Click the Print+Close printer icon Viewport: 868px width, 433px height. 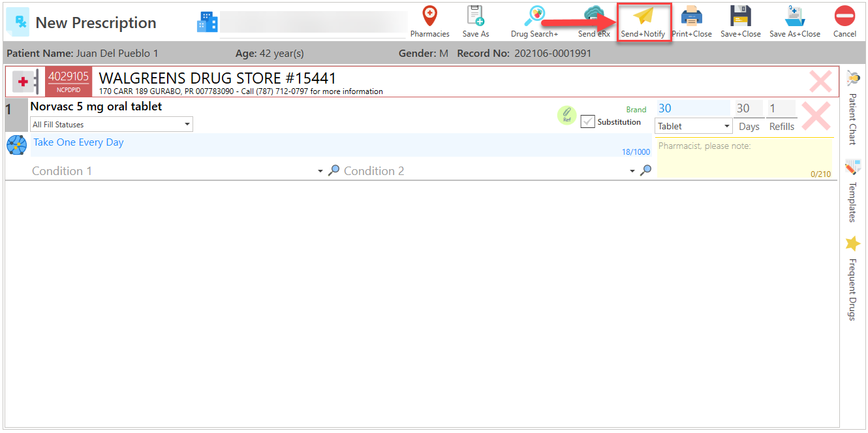[692, 16]
